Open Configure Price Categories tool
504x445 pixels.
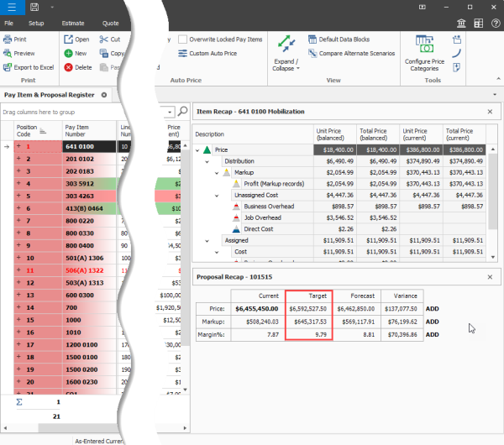(424, 53)
